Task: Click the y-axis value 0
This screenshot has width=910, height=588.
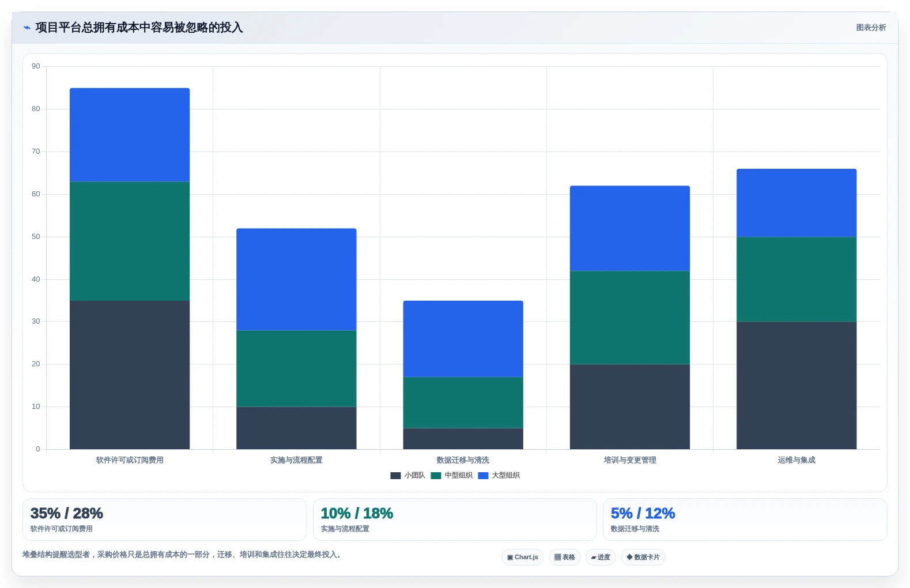Action: pos(38,449)
